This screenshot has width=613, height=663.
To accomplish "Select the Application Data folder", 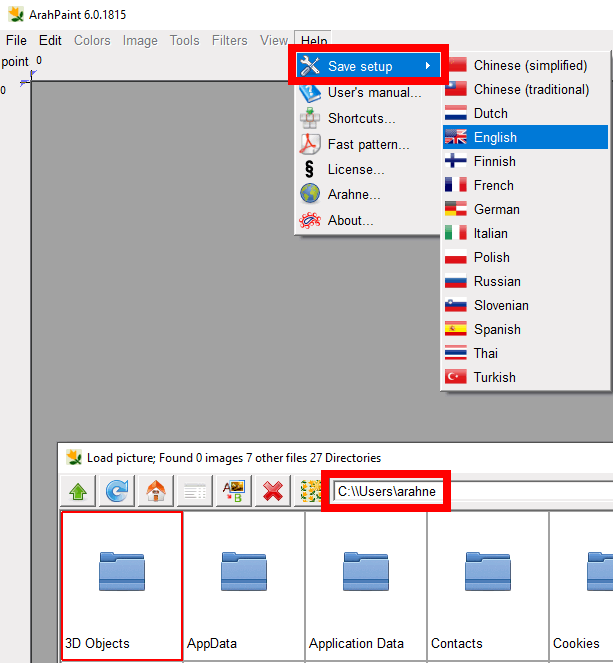I will [366, 586].
